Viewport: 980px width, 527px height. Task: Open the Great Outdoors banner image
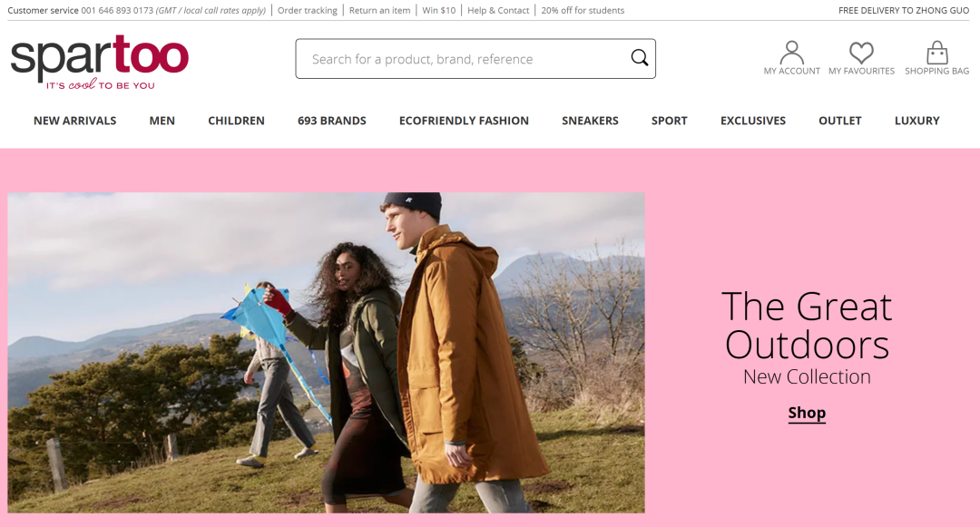[x=327, y=353]
